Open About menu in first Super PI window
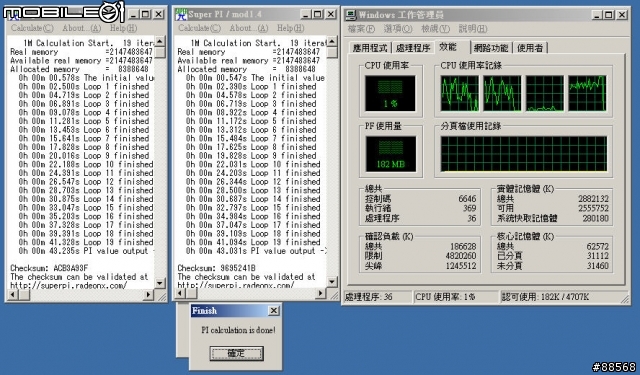640x375 pixels. [81, 28]
